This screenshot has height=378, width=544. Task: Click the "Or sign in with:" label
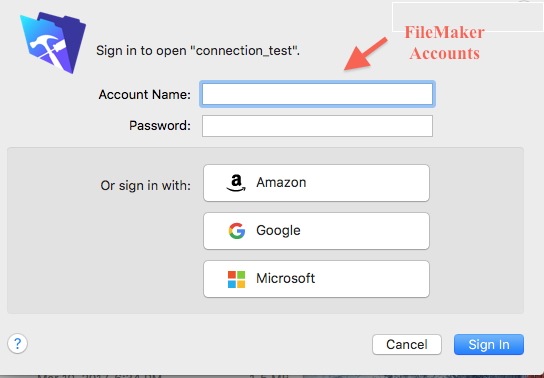click(146, 186)
